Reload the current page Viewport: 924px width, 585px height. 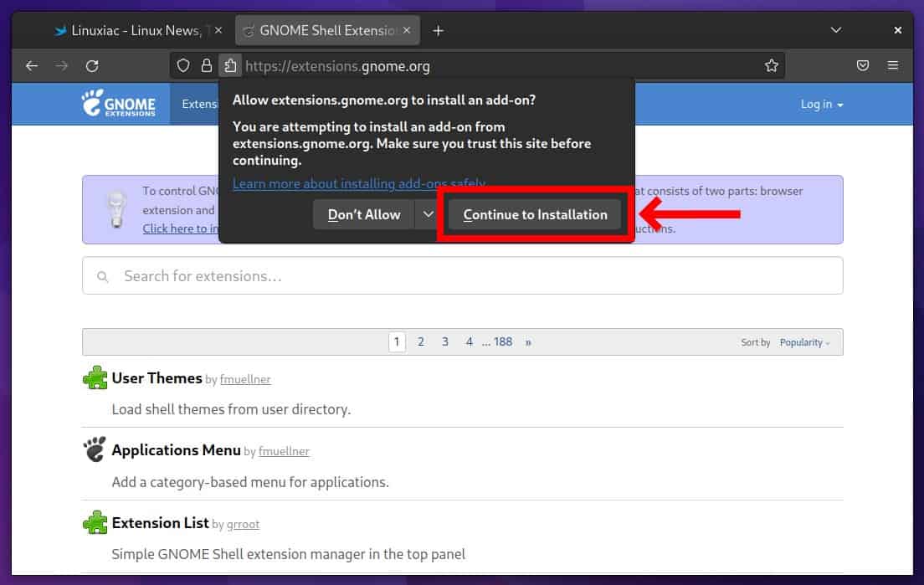pyautogui.click(x=92, y=65)
